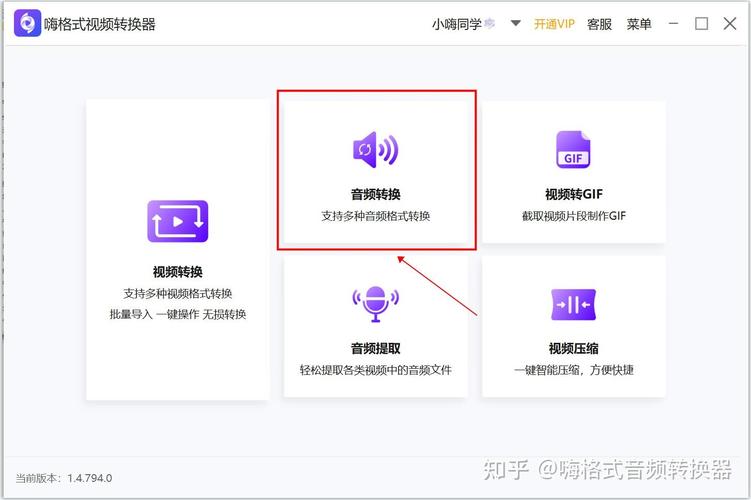Click 批量导入 一键操作 无损转换 text
This screenshot has width=751, height=500.
pyautogui.click(x=178, y=314)
